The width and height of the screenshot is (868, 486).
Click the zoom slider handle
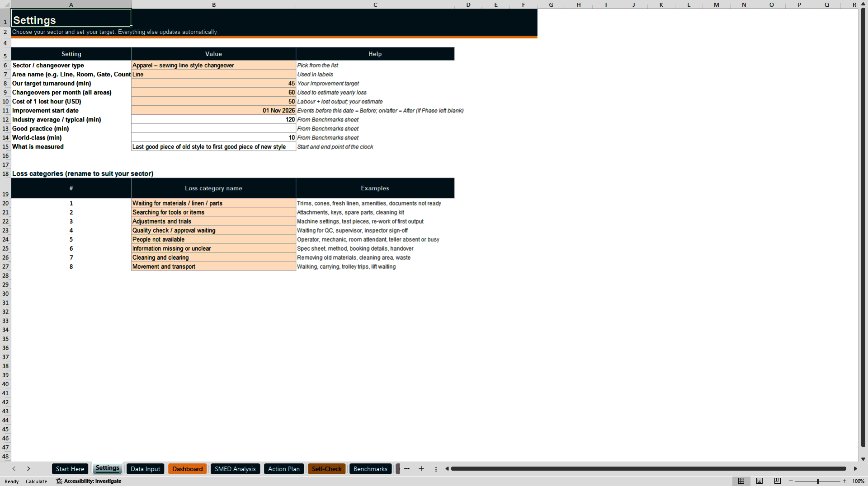tap(818, 481)
